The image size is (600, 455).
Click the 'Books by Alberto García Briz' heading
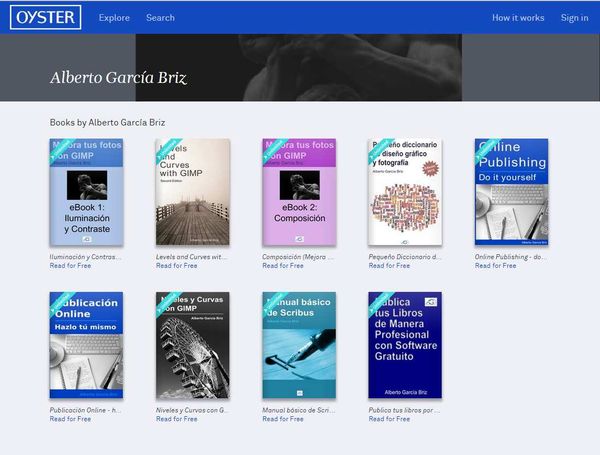pos(108,122)
